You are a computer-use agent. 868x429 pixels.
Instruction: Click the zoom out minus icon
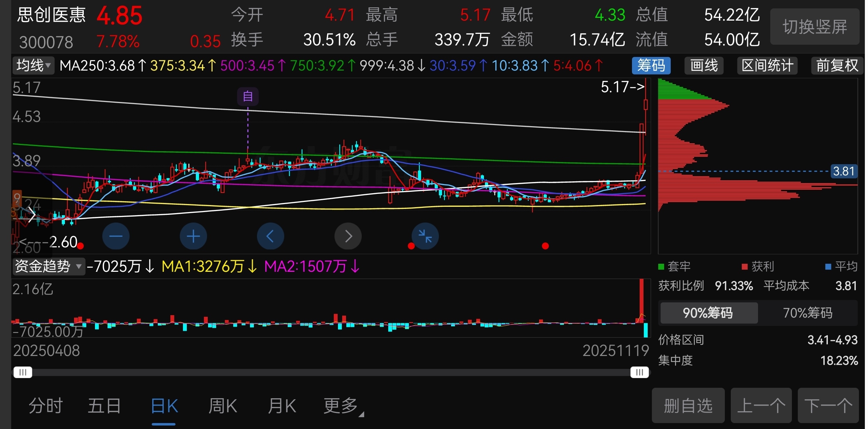116,237
